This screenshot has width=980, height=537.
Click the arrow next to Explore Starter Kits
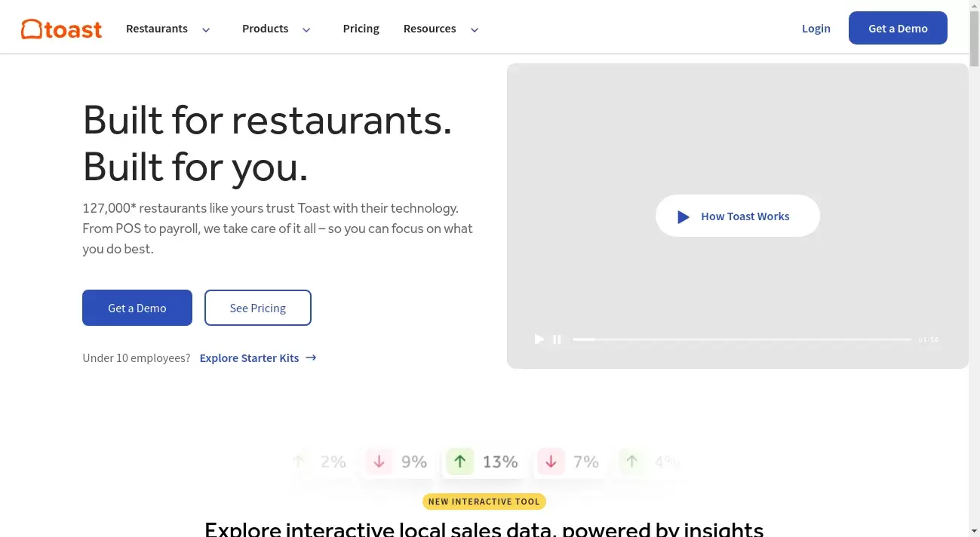310,357
